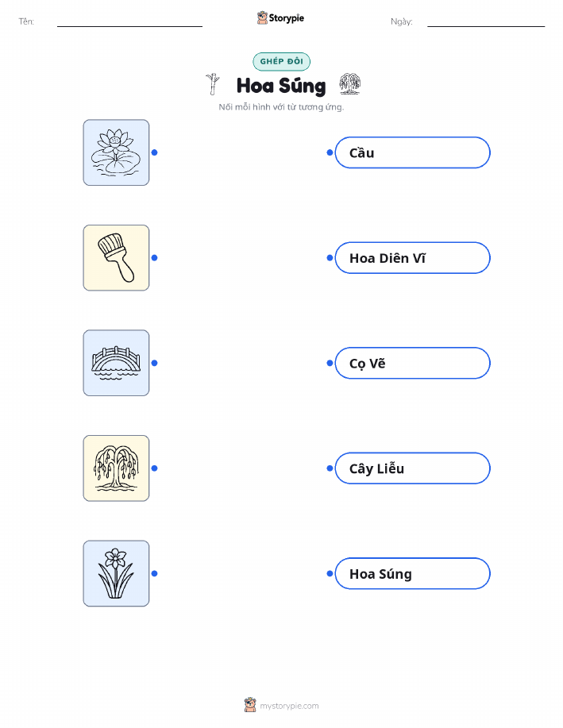The image size is (563, 728).
Task: Click the bamboo icon beside the title
Action: tap(213, 84)
